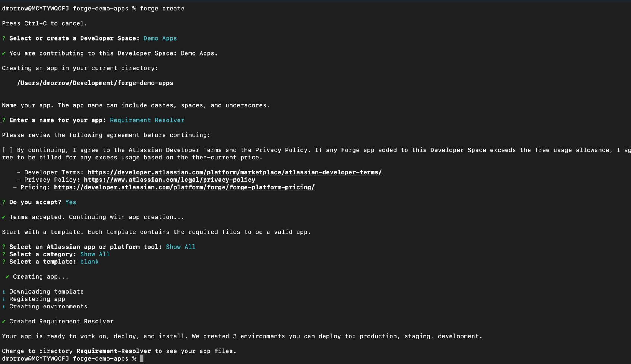
Task: Select the directory name 'Requirement-Resolver'
Action: (114, 351)
